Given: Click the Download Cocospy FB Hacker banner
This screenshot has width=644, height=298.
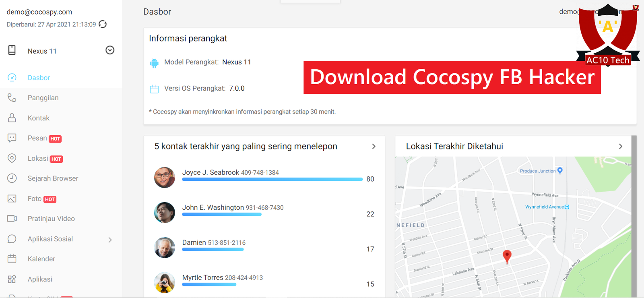Looking at the screenshot, I should [452, 77].
